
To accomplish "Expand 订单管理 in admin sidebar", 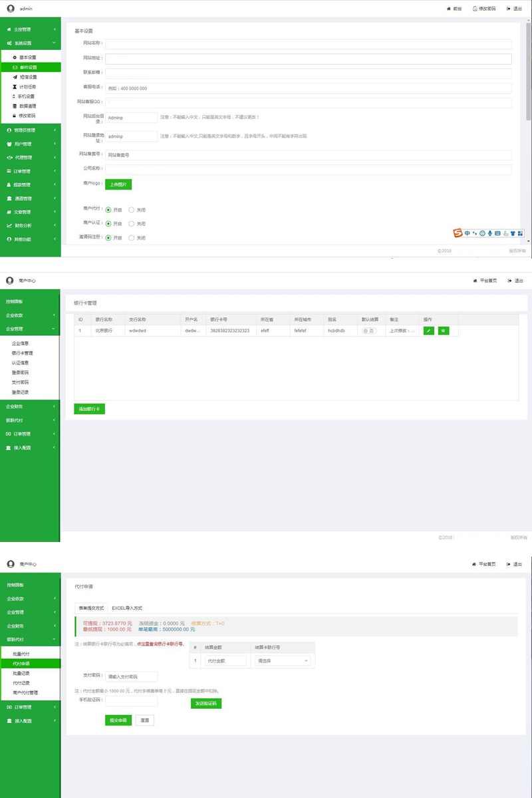I will click(31, 171).
